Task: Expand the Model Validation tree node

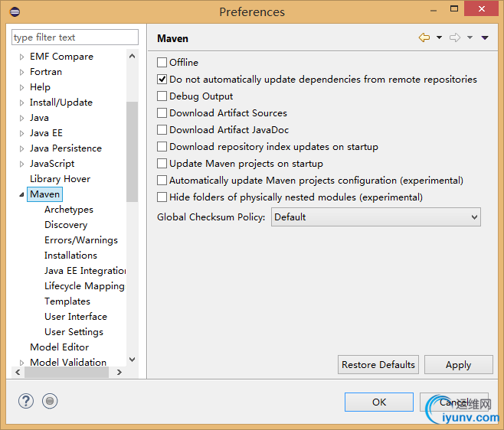Action: click(x=21, y=363)
